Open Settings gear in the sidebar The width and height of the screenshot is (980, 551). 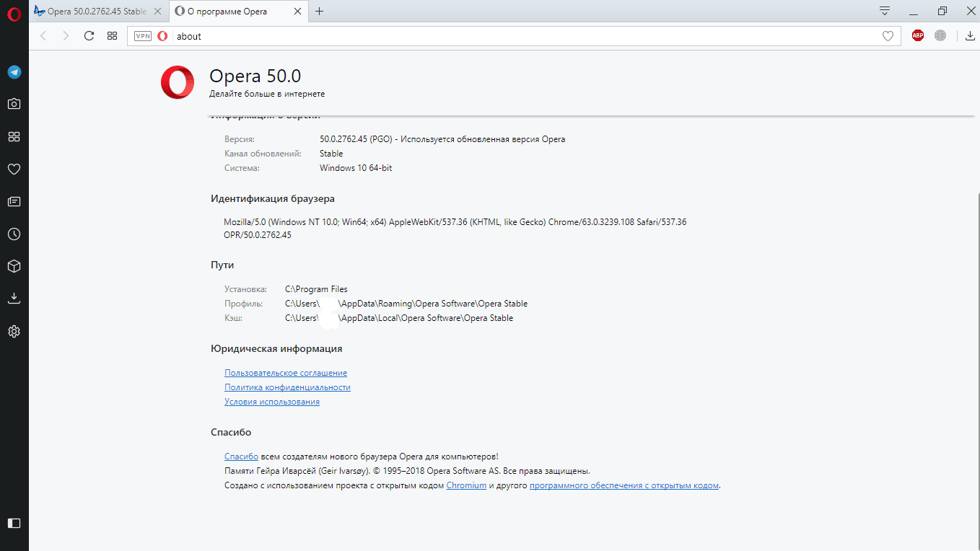pos(14,332)
